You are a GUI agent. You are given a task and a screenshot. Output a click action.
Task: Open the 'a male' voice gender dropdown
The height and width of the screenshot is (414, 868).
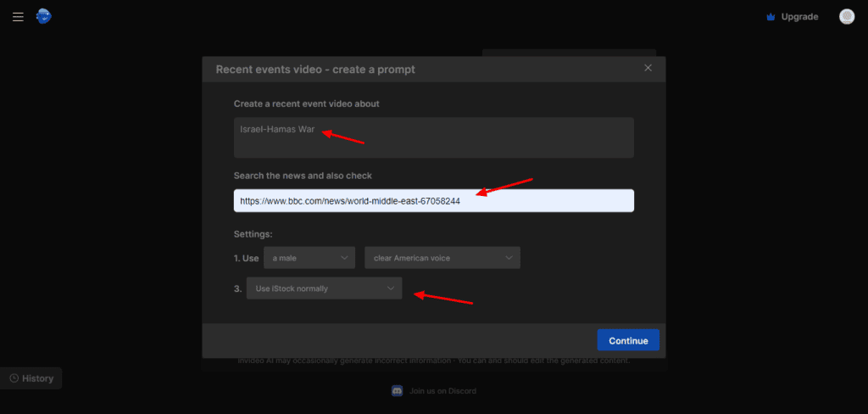(309, 258)
